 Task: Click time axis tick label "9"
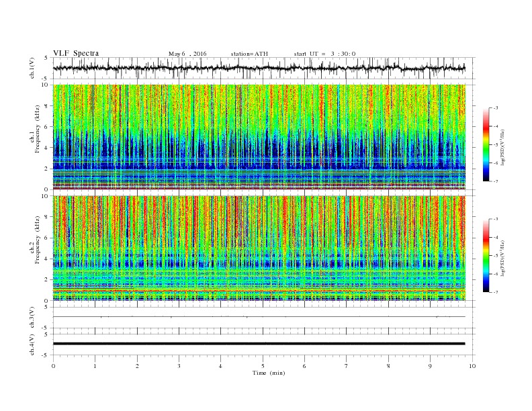tap(430, 366)
